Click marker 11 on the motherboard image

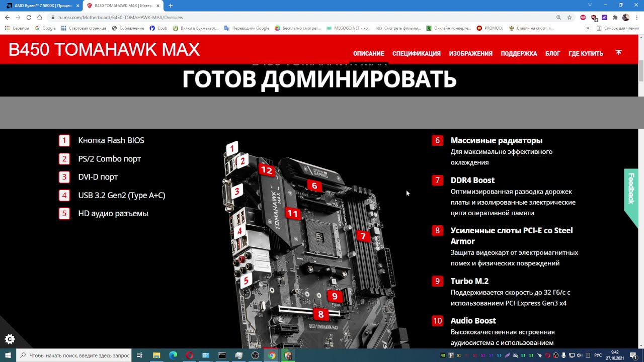[x=292, y=214]
